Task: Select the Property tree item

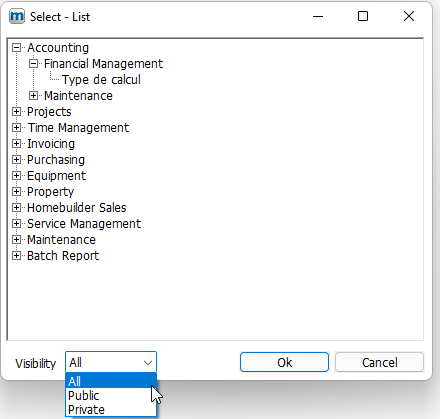Action: pos(50,192)
